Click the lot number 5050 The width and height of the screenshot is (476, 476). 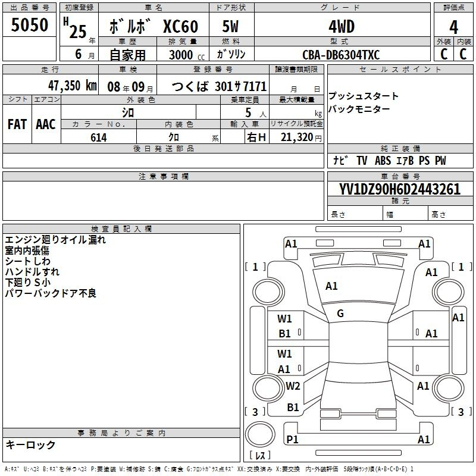point(29,24)
